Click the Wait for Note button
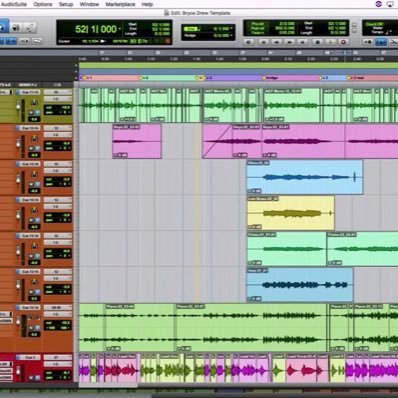 368,42
